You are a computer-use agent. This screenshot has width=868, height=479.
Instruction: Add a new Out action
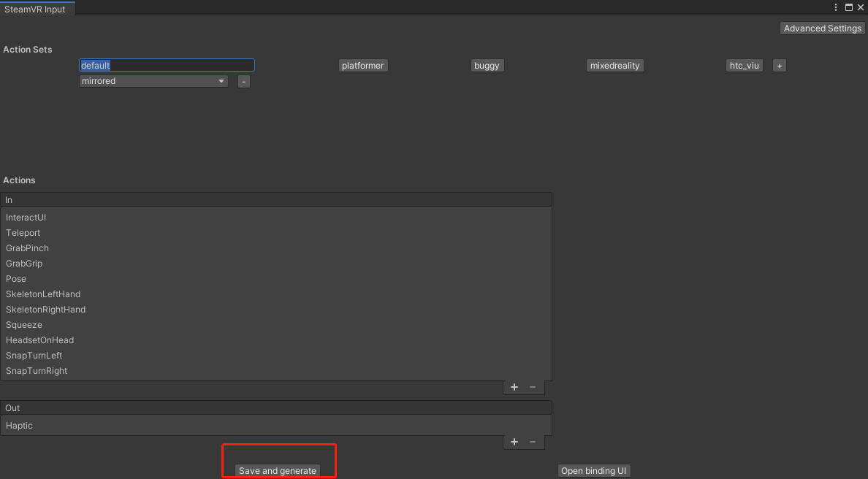coord(514,442)
